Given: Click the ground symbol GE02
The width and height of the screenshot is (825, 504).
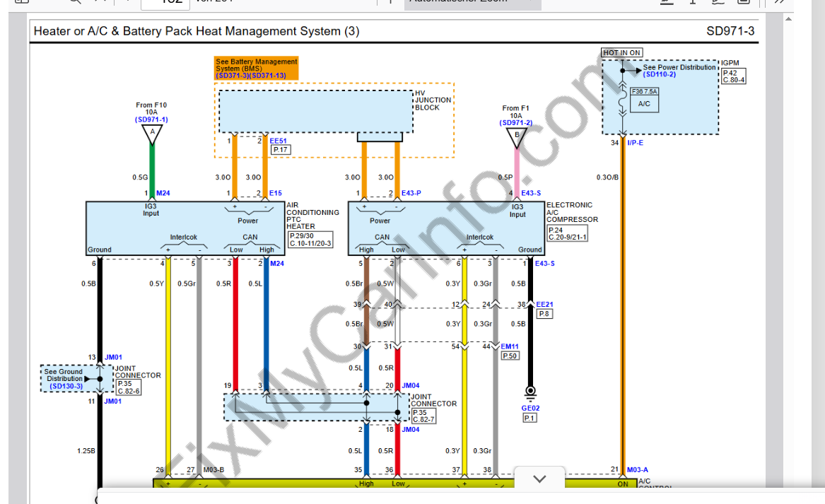Looking at the screenshot, I should (530, 393).
